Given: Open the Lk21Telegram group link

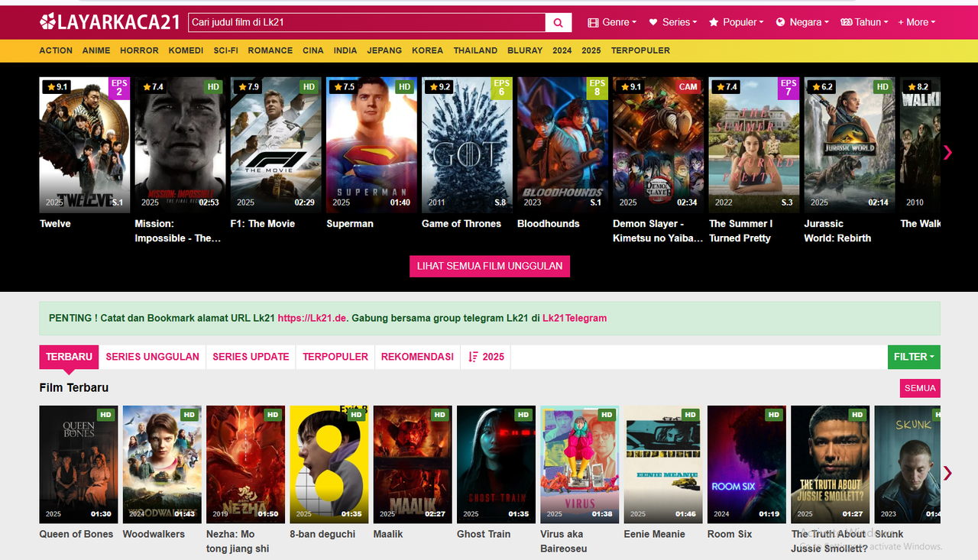Looking at the screenshot, I should click(575, 318).
